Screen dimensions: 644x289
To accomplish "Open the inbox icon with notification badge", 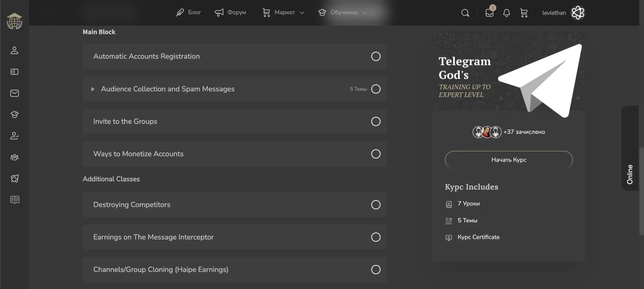I will click(489, 13).
